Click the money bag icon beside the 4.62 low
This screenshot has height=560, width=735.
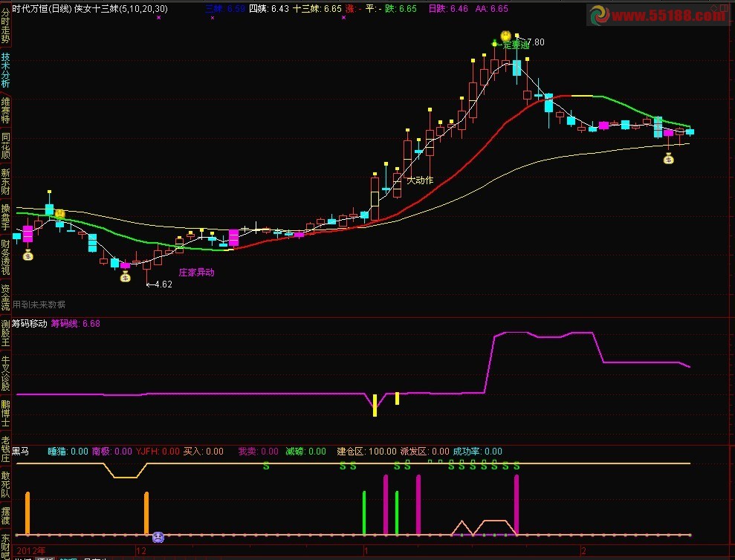[125, 277]
